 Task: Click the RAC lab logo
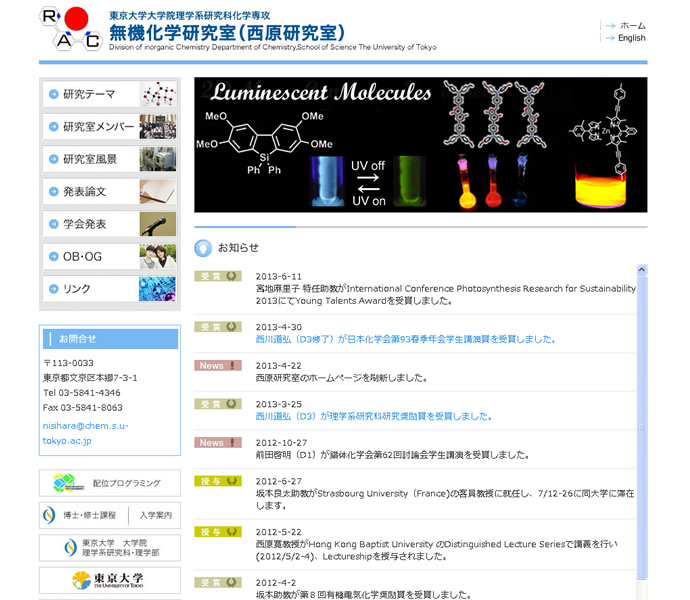(71, 29)
